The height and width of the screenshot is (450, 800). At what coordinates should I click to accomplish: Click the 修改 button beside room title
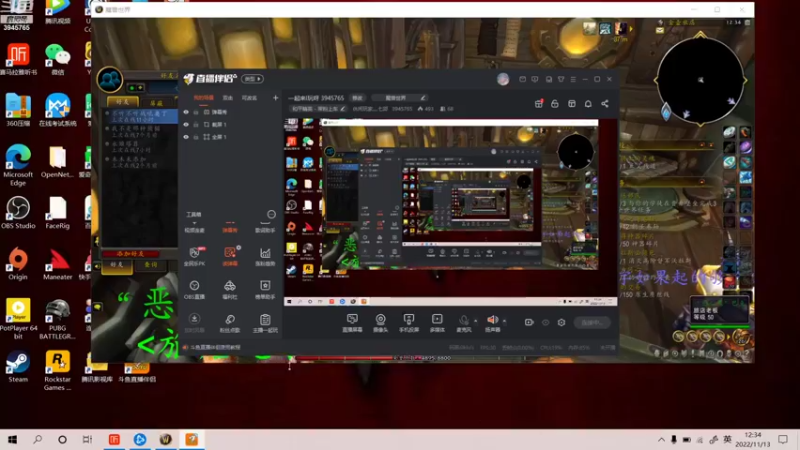(357, 98)
